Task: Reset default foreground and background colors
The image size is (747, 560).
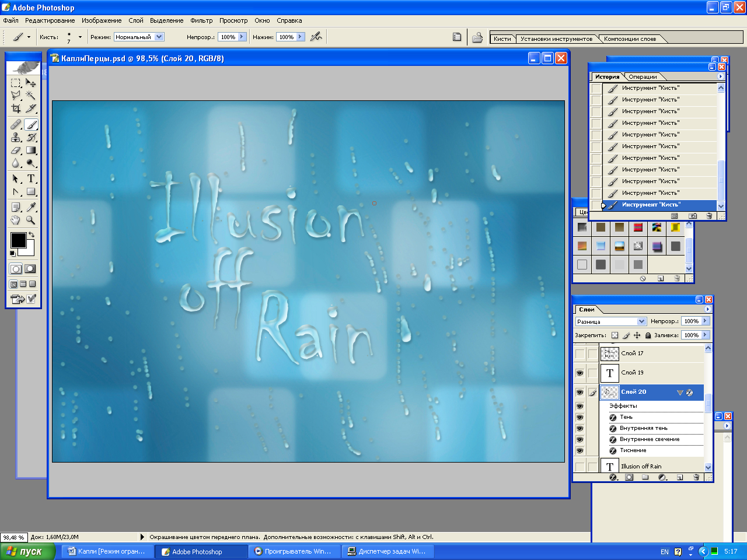Action: (13, 254)
